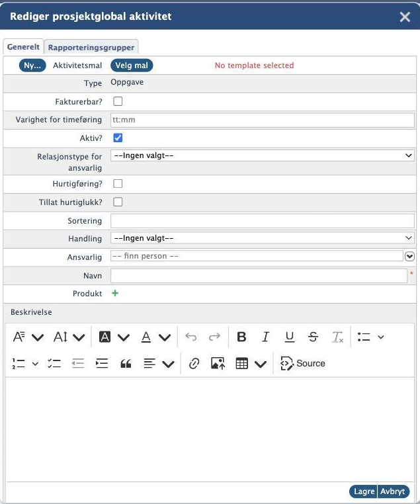The width and height of the screenshot is (420, 504).
Task: Toggle italic formatting
Action: (x=265, y=337)
